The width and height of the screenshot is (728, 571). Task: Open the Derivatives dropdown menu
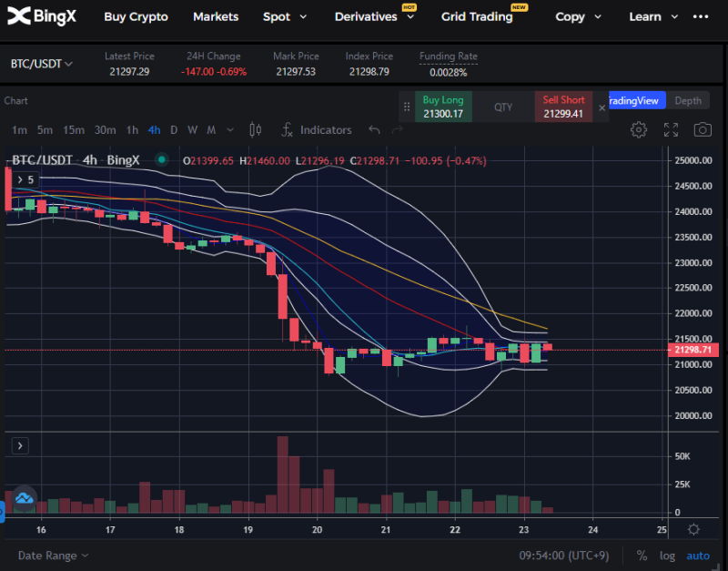click(x=374, y=16)
